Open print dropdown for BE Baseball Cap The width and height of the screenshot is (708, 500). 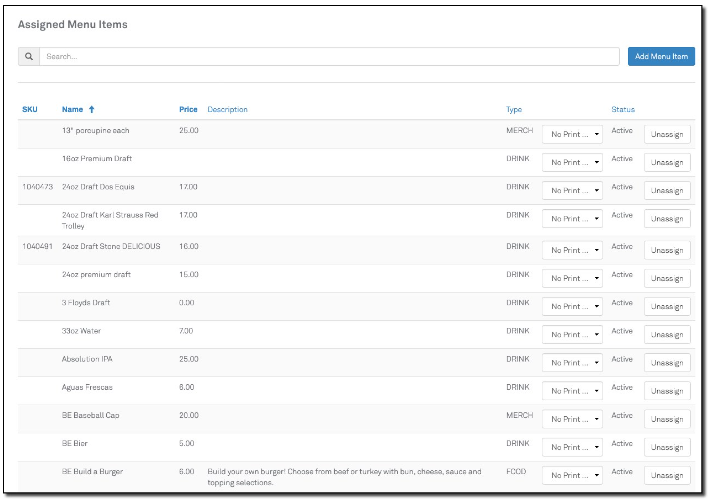tap(572, 419)
